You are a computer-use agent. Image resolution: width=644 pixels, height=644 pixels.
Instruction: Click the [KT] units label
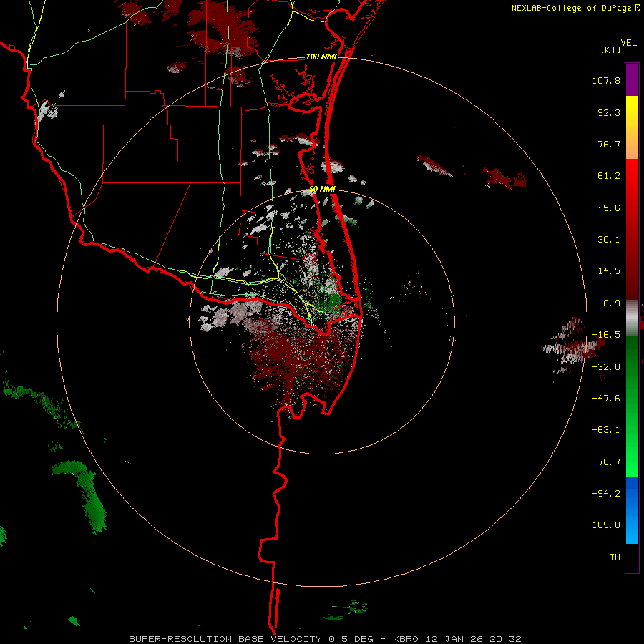611,49
